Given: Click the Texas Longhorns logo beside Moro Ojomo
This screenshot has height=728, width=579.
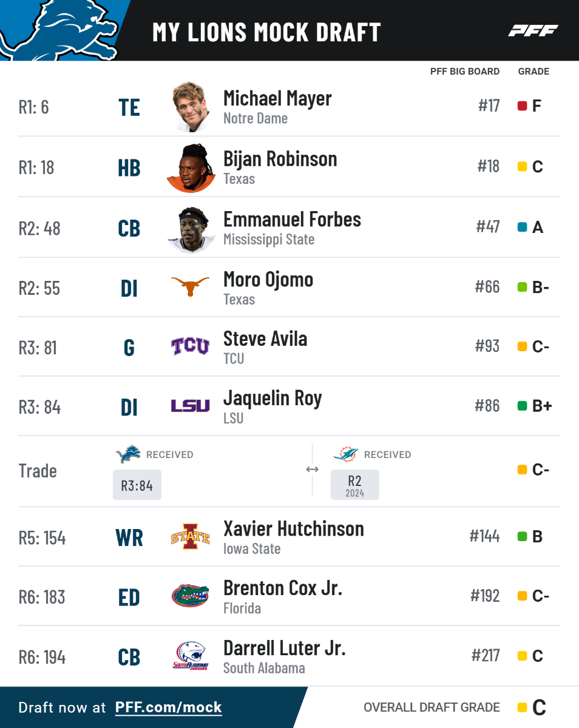Looking at the screenshot, I should [190, 286].
